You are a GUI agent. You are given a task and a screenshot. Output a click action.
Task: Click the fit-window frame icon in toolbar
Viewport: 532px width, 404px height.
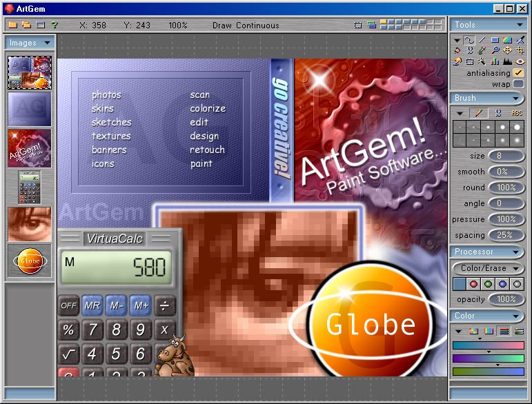pyautogui.click(x=357, y=25)
